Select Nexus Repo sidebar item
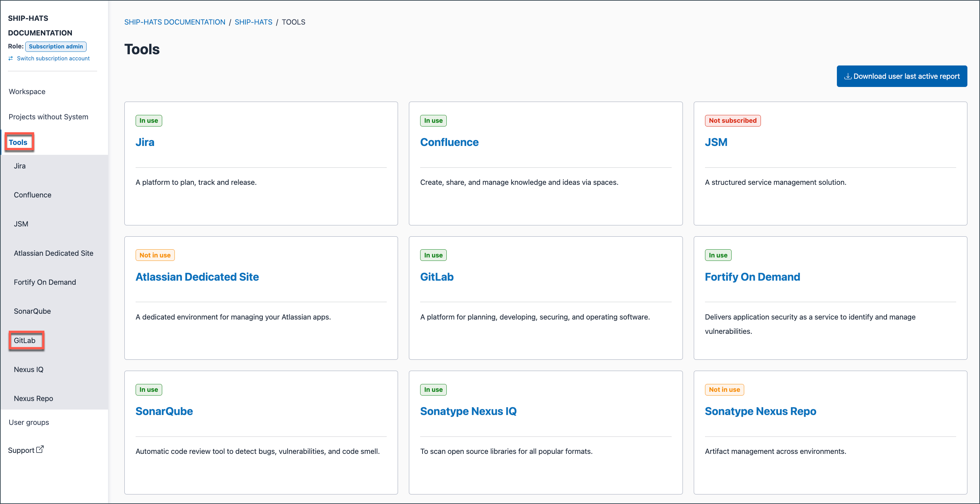The width and height of the screenshot is (980, 504). [33, 398]
